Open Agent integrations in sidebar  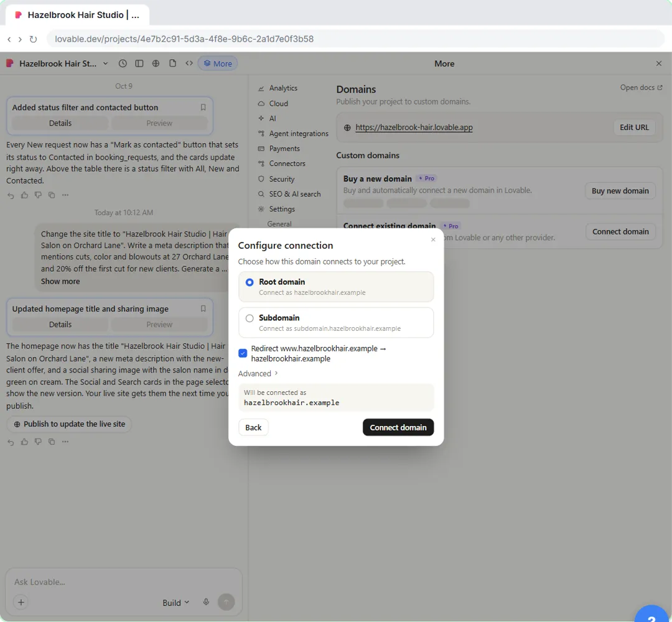[298, 134]
